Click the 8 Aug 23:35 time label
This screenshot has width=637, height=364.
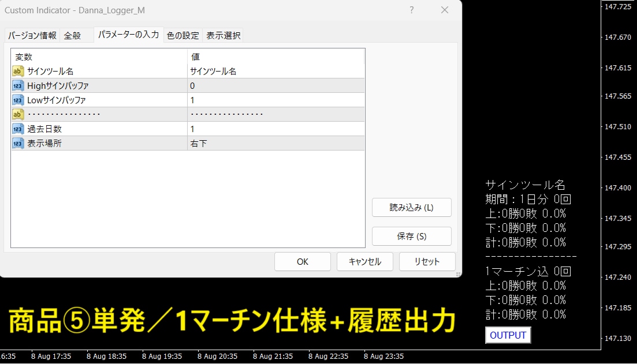coord(383,357)
